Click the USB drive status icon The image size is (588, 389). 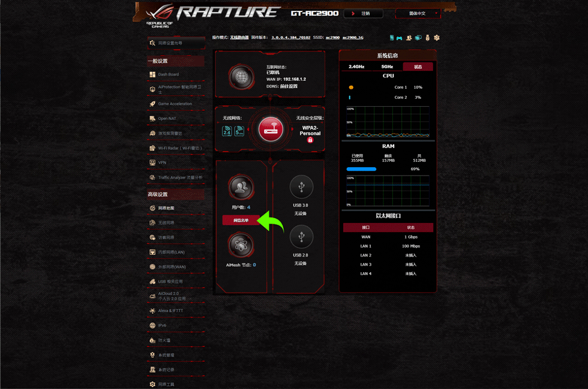[427, 38]
